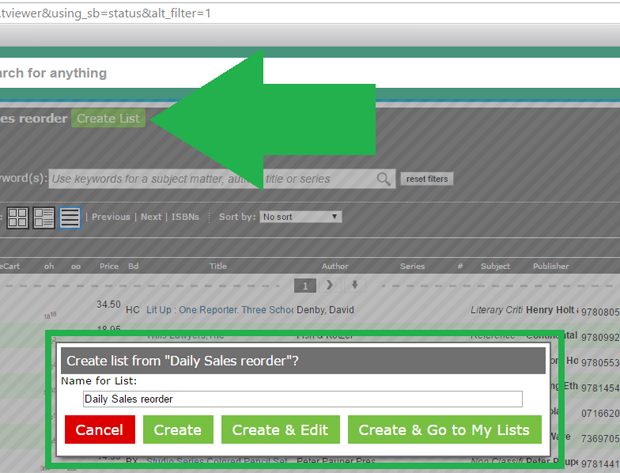Click the Next link
The height and width of the screenshot is (473, 620).
[x=151, y=217]
